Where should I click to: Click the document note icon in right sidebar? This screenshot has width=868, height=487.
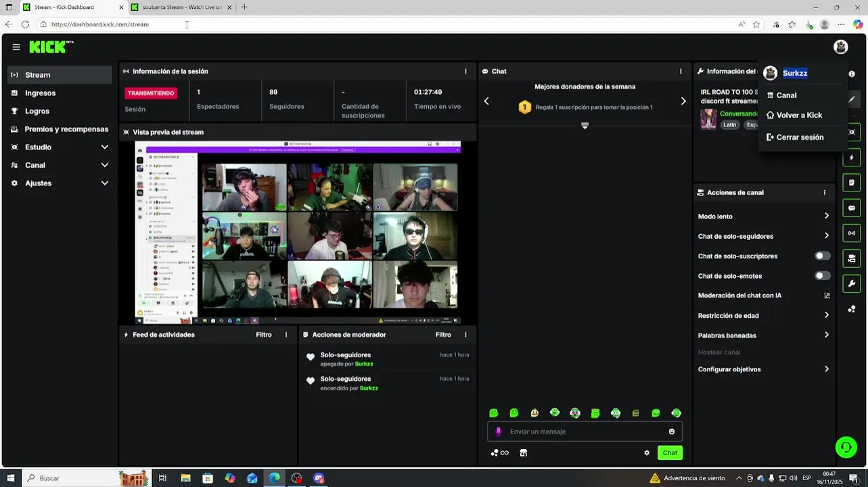click(x=852, y=183)
